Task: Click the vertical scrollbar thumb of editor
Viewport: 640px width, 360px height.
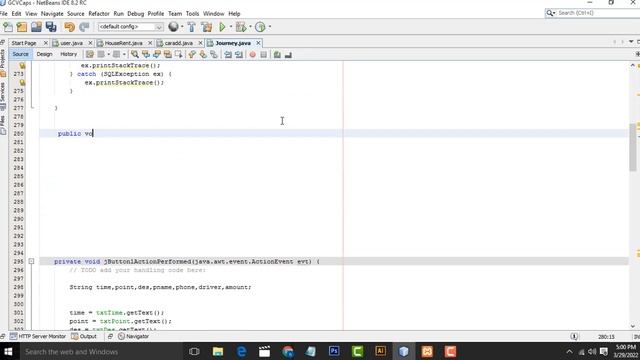Action: 633,147
